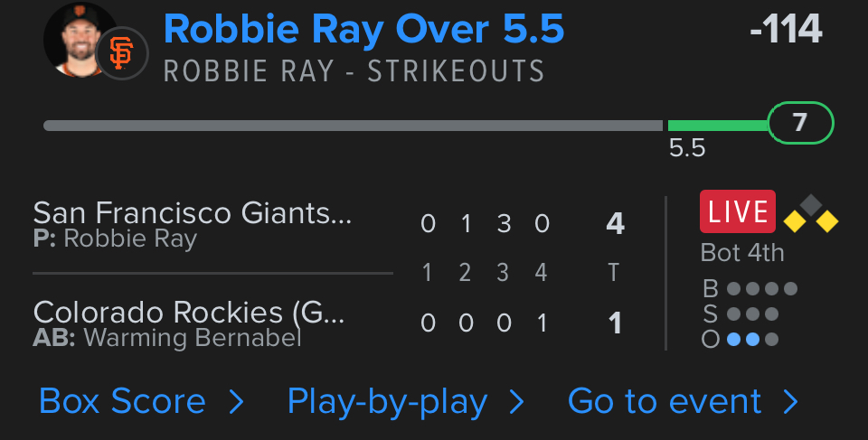Expand the Play-by-play chevron arrow

(516, 402)
